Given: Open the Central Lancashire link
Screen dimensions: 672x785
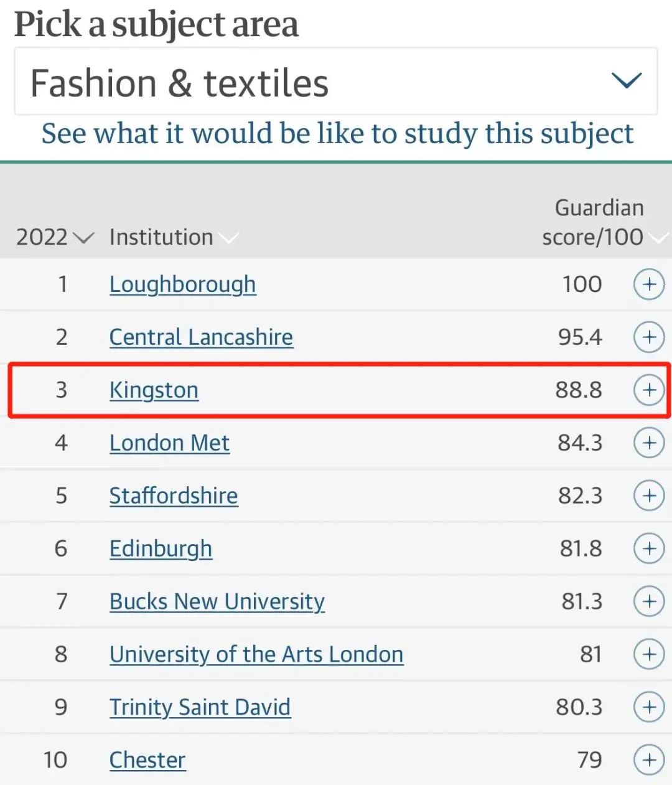Looking at the screenshot, I should 201,337.
